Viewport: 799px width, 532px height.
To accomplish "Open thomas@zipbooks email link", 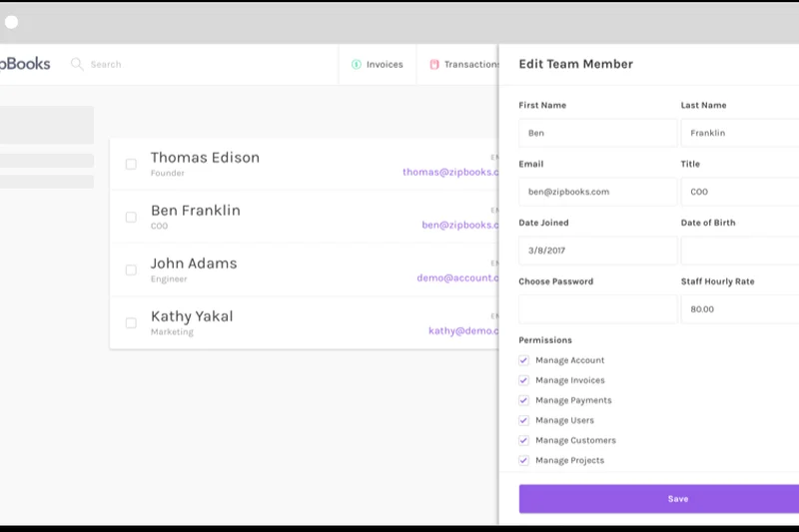I will click(x=449, y=172).
